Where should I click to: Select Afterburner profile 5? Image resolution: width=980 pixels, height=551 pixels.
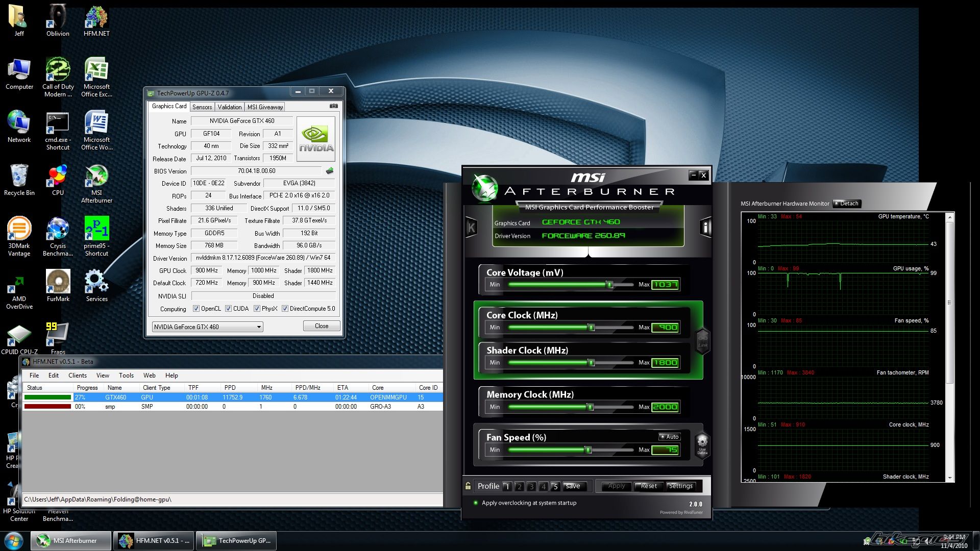pos(555,486)
